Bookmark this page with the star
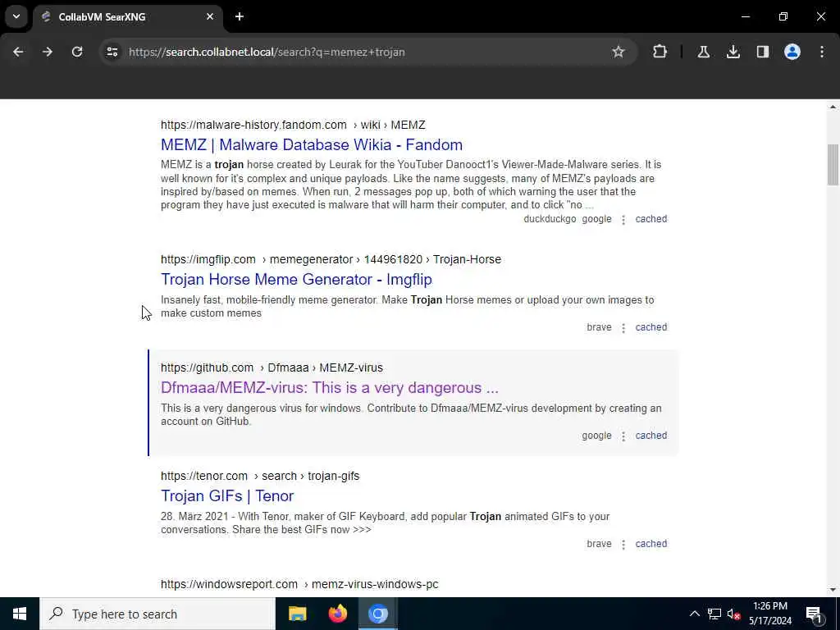840x630 pixels. coord(619,52)
